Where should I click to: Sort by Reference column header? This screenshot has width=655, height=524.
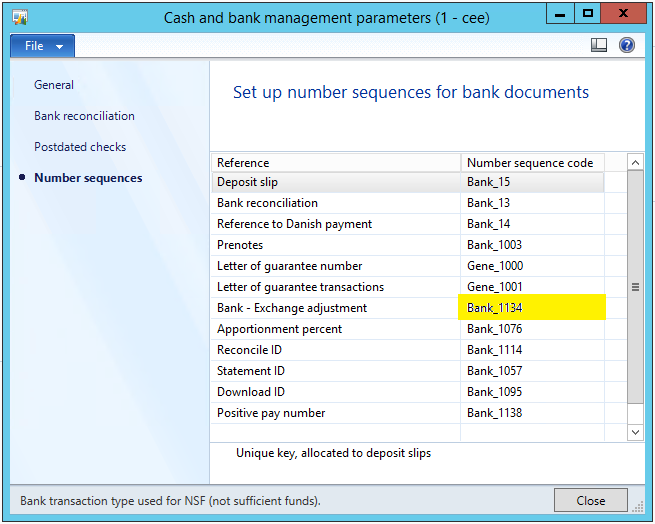pos(335,162)
